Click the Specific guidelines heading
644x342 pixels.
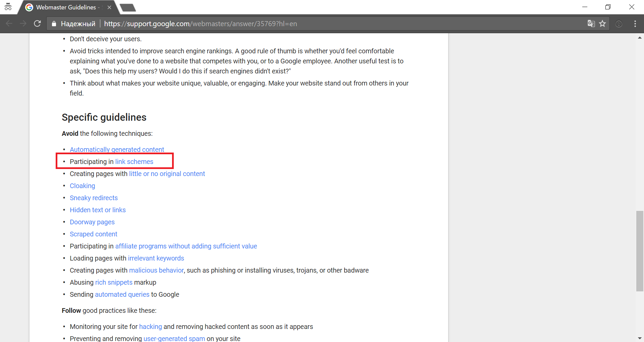(x=104, y=117)
